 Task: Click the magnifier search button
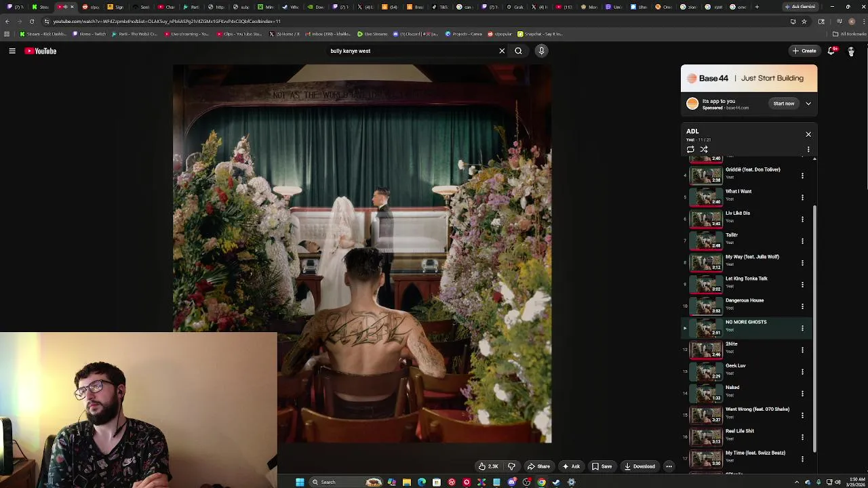coord(518,51)
